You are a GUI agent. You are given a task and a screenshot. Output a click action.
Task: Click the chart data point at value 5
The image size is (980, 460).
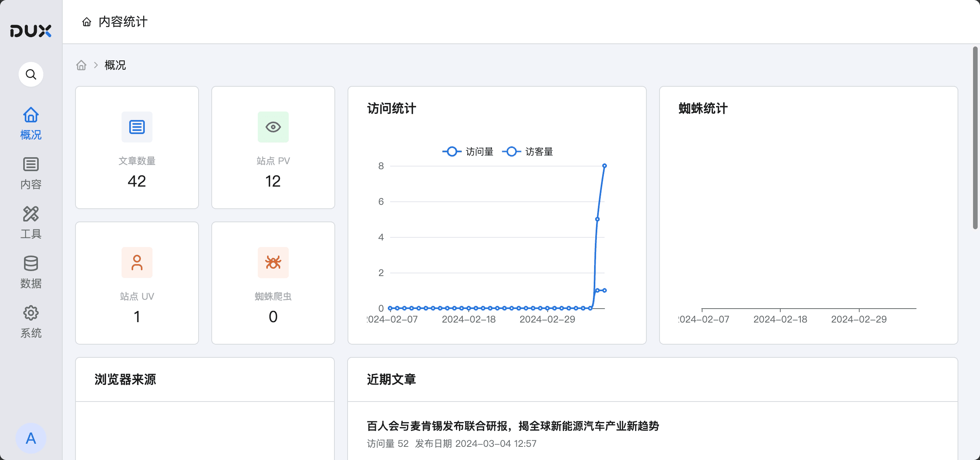point(597,219)
